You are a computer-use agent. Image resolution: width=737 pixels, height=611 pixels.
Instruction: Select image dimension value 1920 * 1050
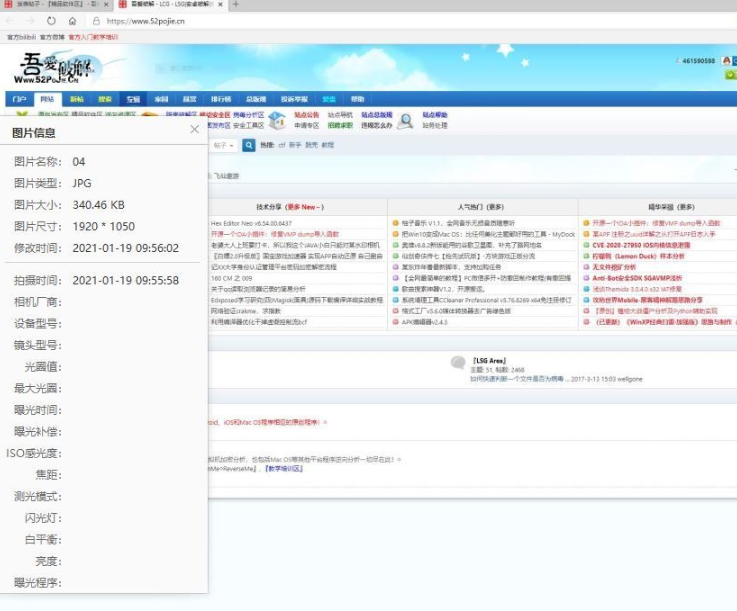104,227
